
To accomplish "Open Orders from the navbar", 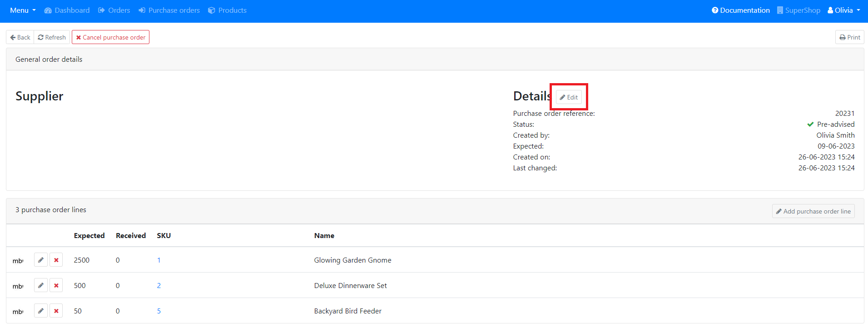I will (x=114, y=10).
